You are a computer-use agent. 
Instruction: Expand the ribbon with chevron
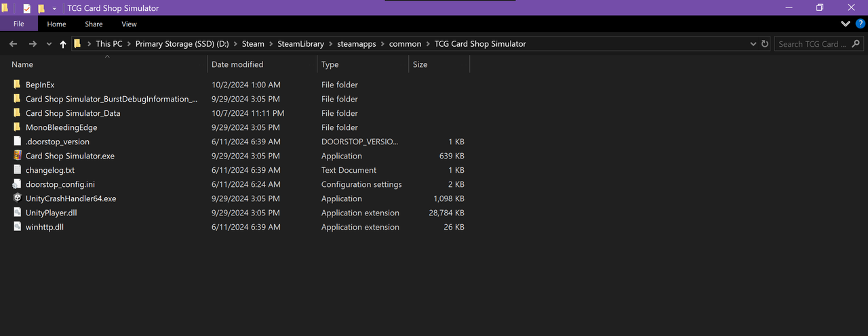[x=846, y=24]
